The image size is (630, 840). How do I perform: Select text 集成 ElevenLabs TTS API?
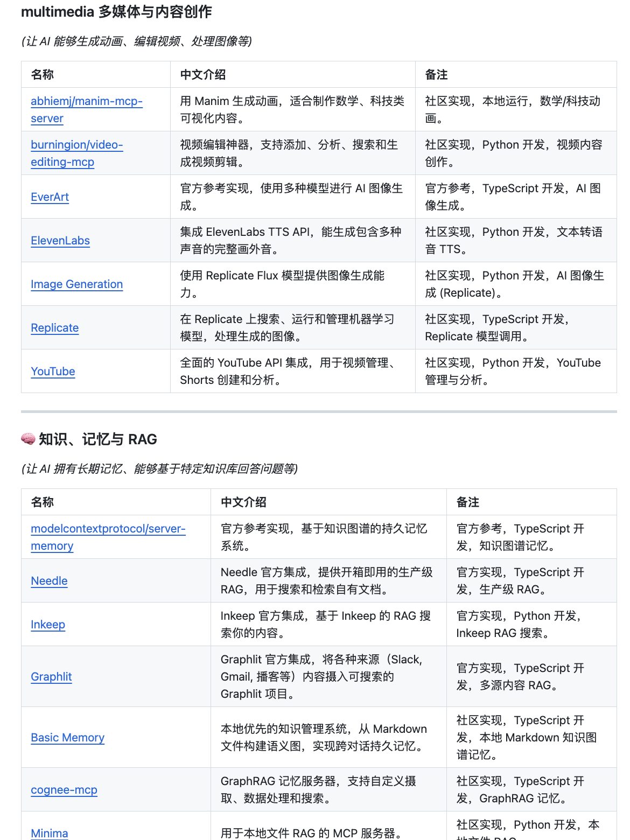(x=291, y=241)
